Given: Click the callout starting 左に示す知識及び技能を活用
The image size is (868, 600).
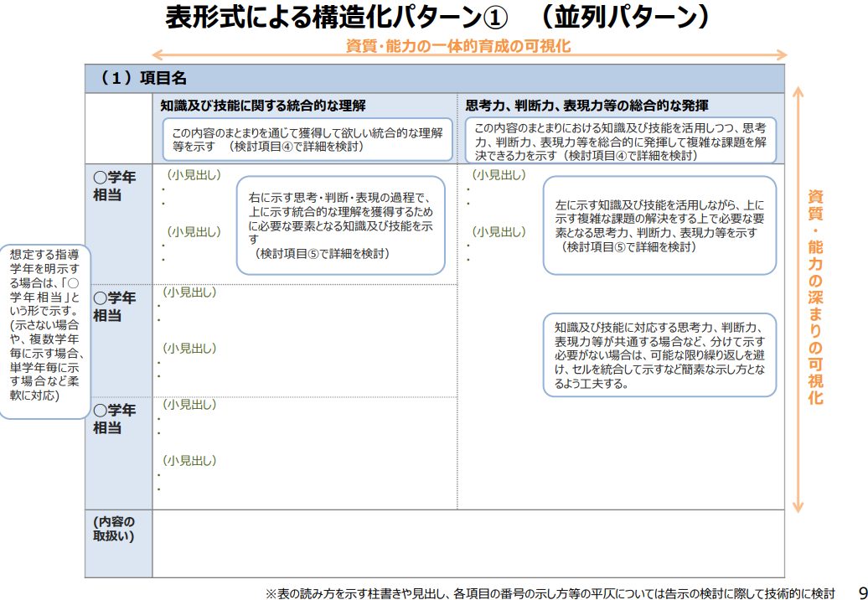Looking at the screenshot, I should click(x=659, y=225).
